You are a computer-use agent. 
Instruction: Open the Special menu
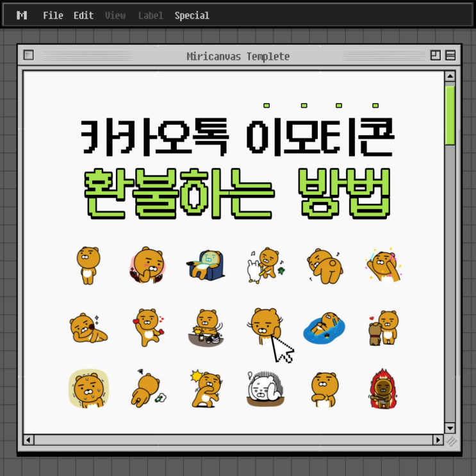tap(192, 15)
